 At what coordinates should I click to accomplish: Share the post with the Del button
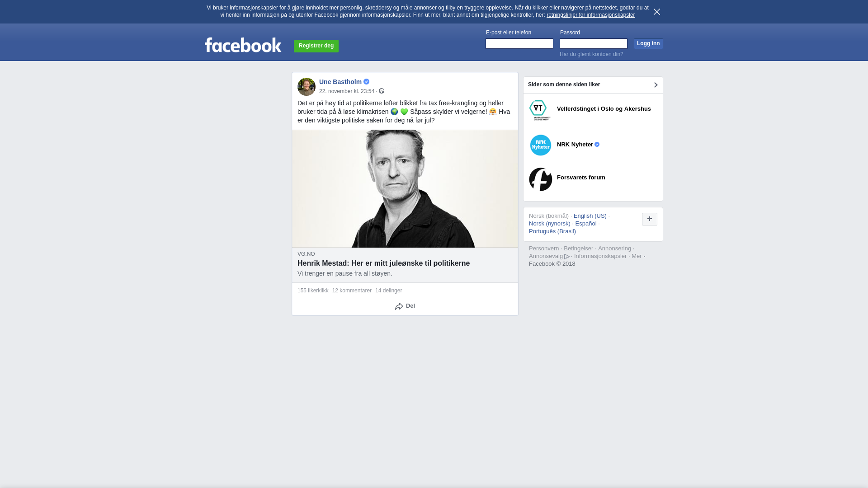[405, 306]
